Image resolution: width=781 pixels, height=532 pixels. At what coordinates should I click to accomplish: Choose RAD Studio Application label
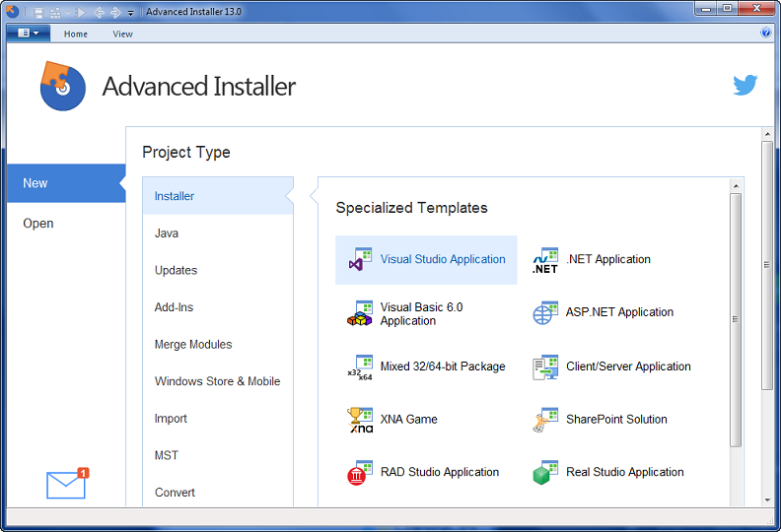click(440, 472)
